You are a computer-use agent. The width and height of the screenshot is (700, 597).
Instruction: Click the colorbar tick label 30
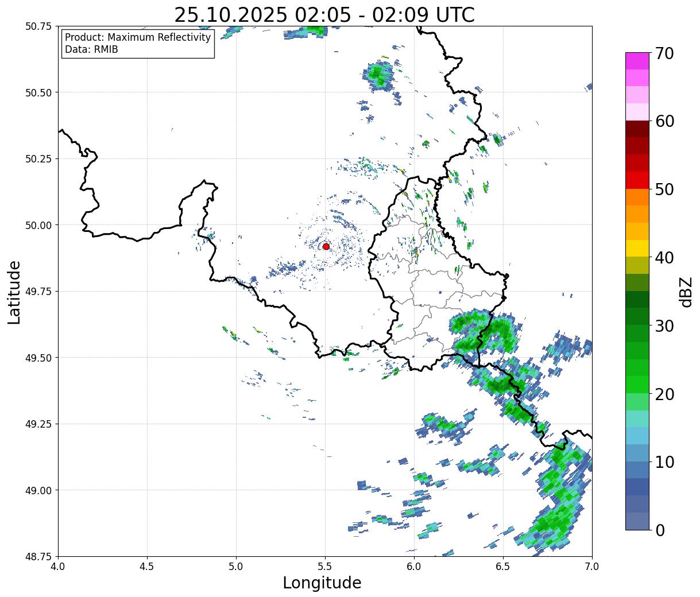tap(664, 325)
